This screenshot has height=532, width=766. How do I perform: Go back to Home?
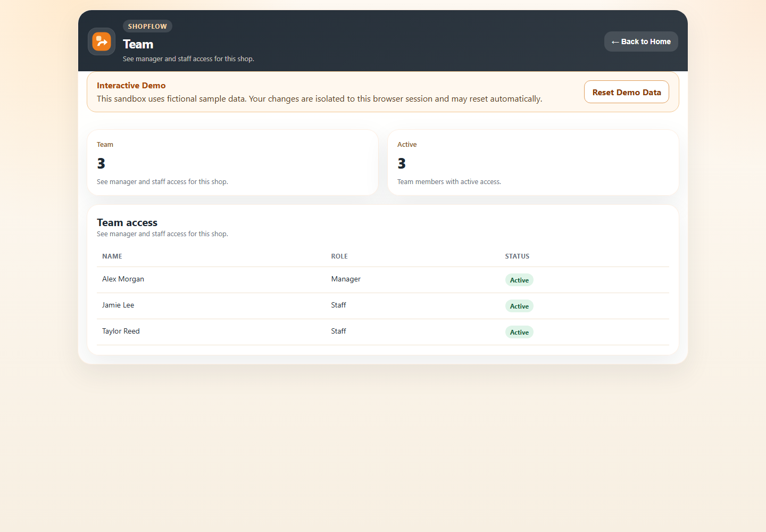[641, 41]
